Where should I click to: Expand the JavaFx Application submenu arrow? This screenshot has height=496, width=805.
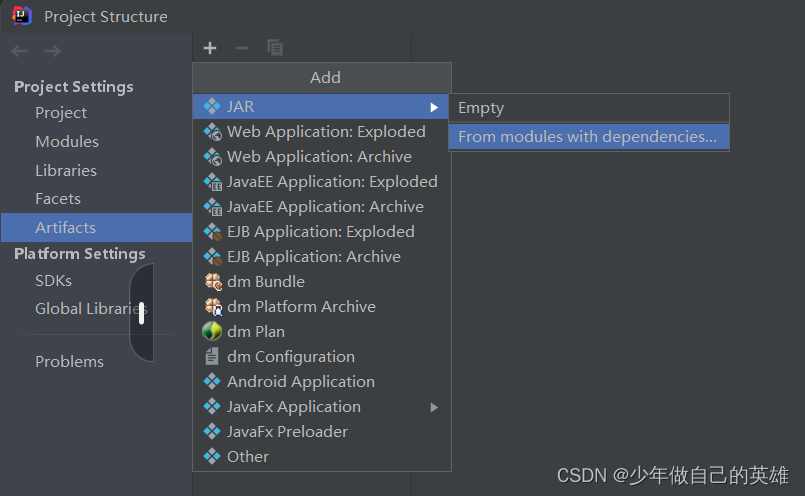pos(434,407)
